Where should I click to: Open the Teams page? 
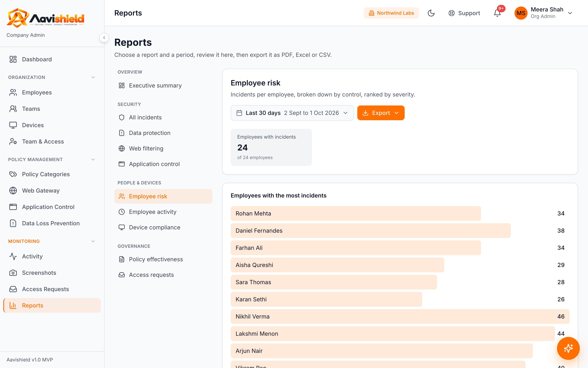[52, 109]
